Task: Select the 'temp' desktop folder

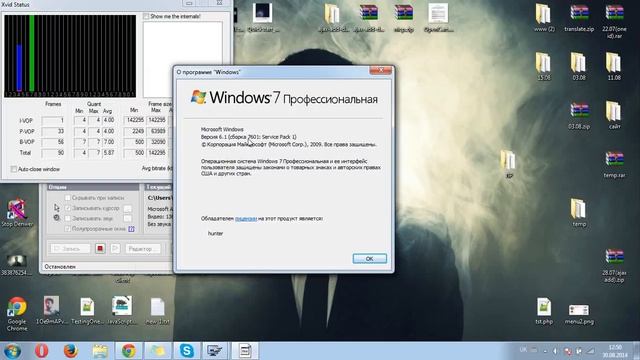Action: point(579,212)
